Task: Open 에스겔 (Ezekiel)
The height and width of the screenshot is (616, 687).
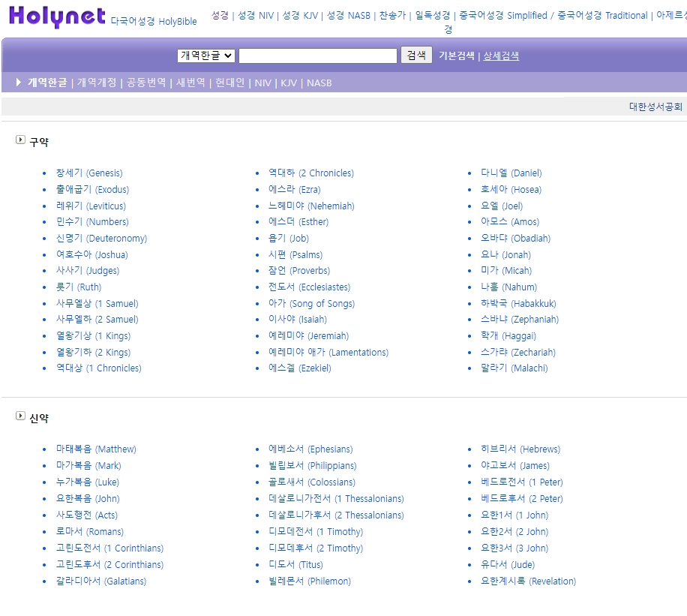Action: click(x=300, y=368)
